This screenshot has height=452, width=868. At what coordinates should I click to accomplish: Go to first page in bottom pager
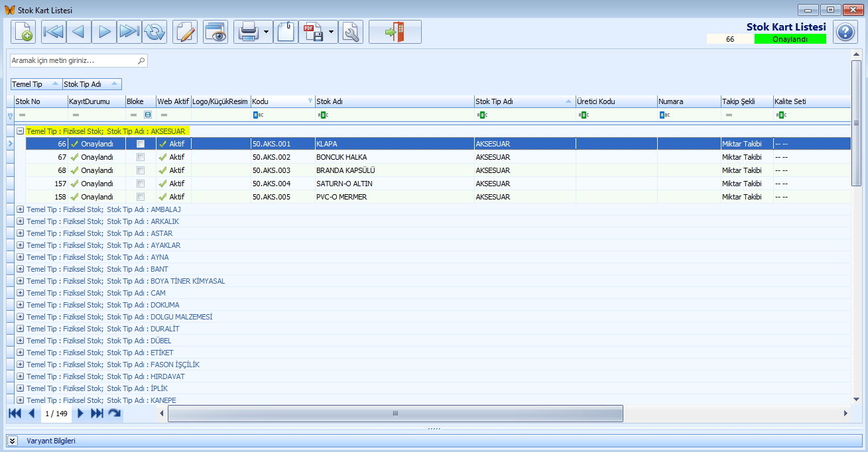[15, 414]
